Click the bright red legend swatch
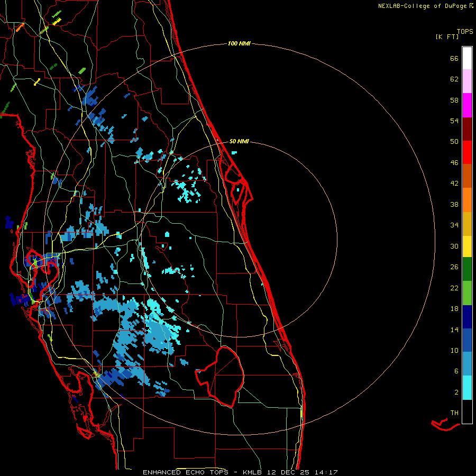 coord(467,152)
